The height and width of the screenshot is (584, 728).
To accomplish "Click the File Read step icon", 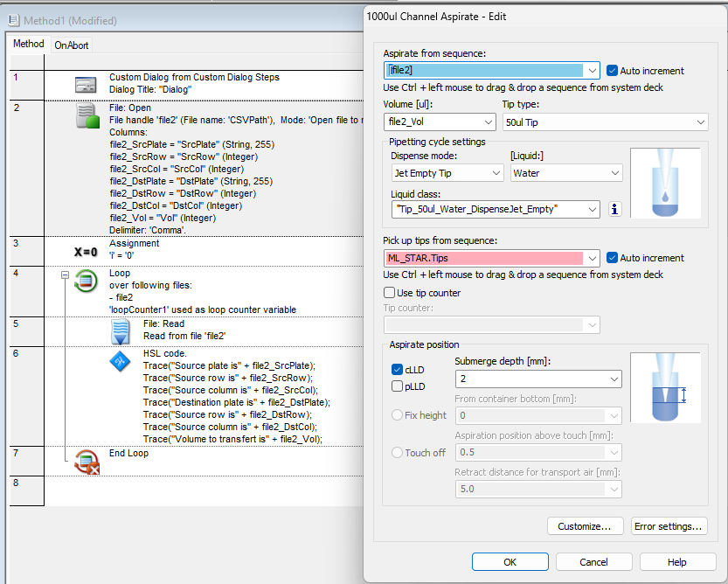I will [x=120, y=332].
